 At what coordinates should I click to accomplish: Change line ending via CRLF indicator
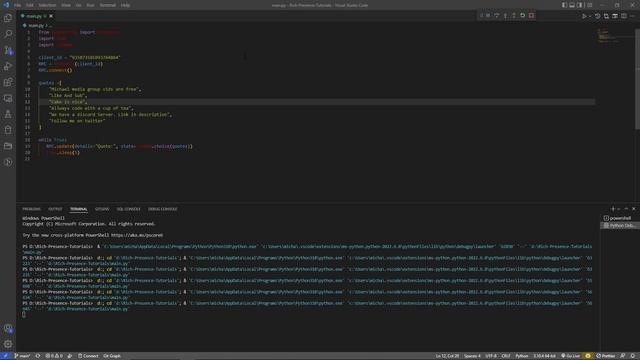[506, 356]
